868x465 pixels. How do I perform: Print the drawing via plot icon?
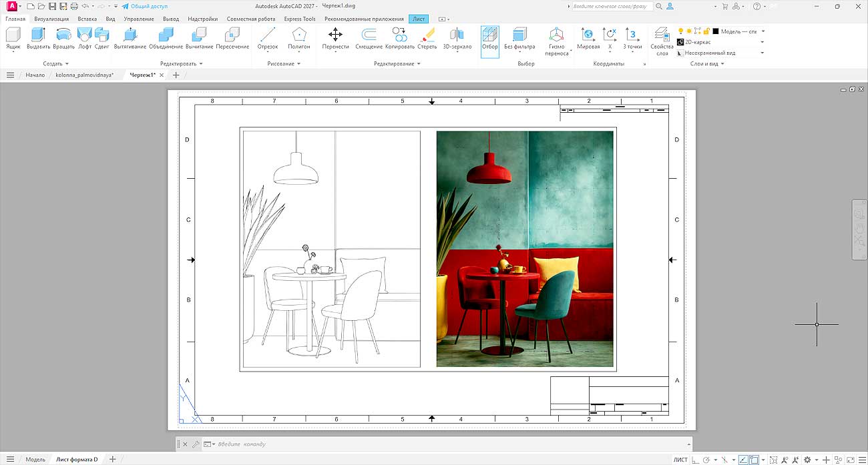coord(74,6)
